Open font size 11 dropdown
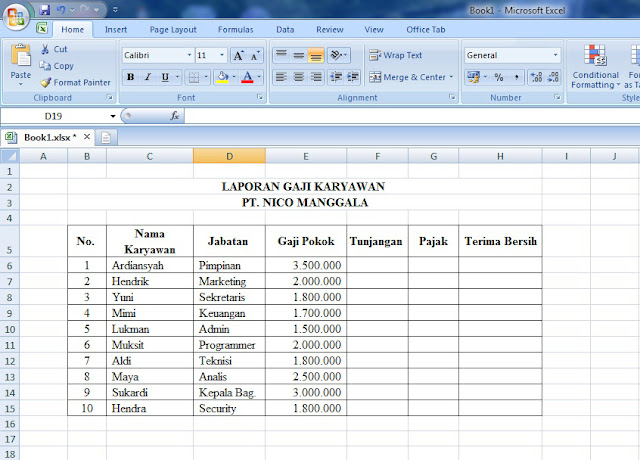 tap(222, 55)
